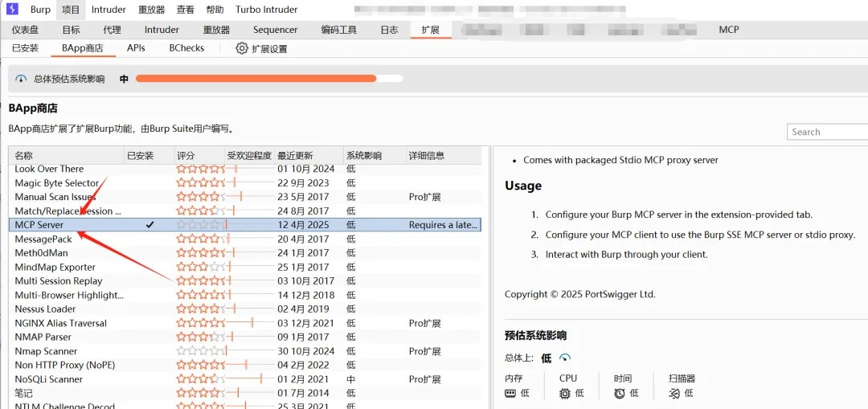The height and width of the screenshot is (409, 868).
Task: Click the overall low impact gauge icon
Action: [x=565, y=358]
